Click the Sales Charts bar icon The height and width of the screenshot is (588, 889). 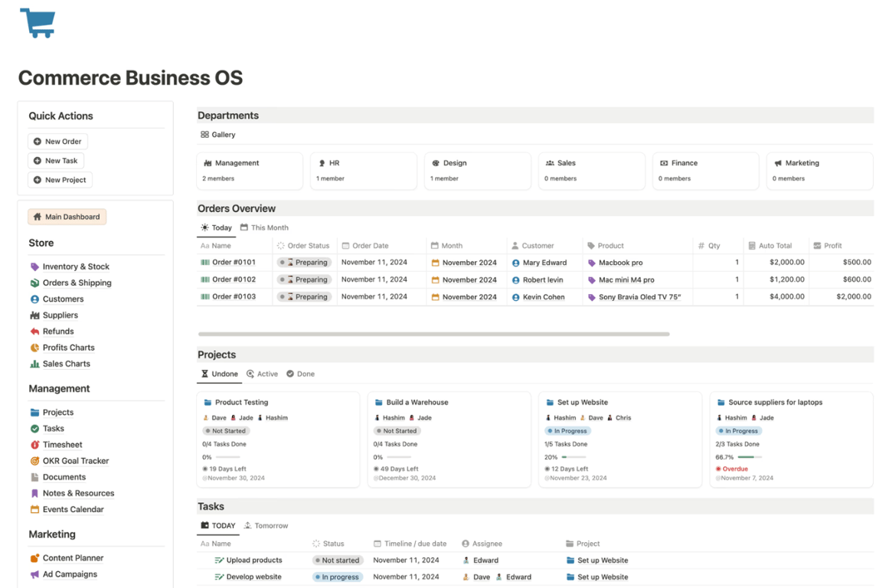[x=34, y=364]
